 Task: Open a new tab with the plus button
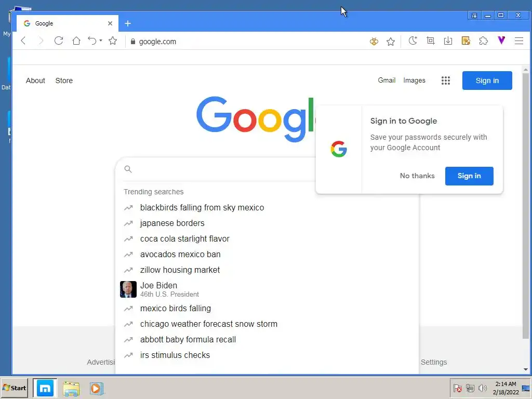(x=128, y=23)
